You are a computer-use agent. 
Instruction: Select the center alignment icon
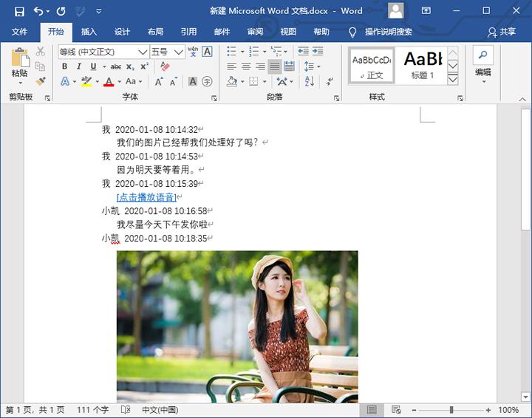(246, 66)
